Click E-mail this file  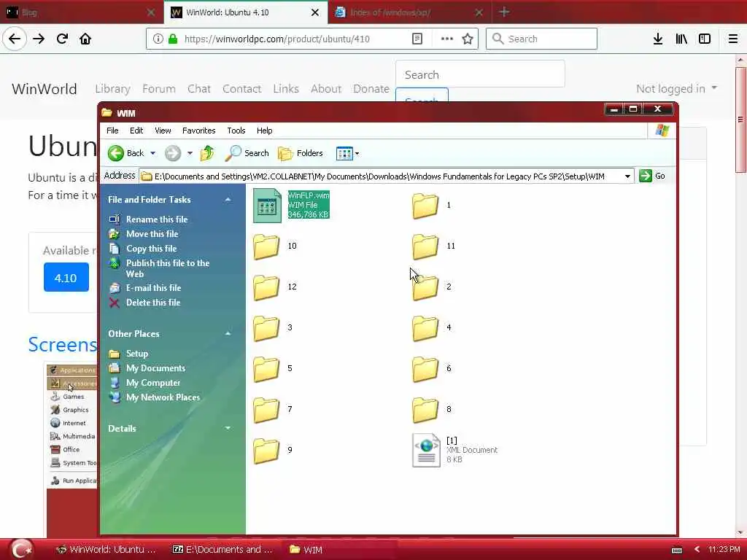pos(153,288)
